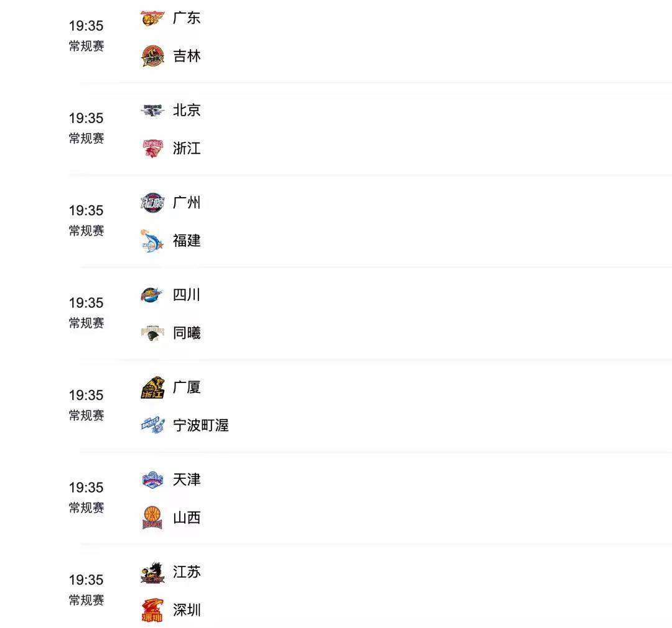Click the Jiangsu (江苏) dragon logo

152,573
